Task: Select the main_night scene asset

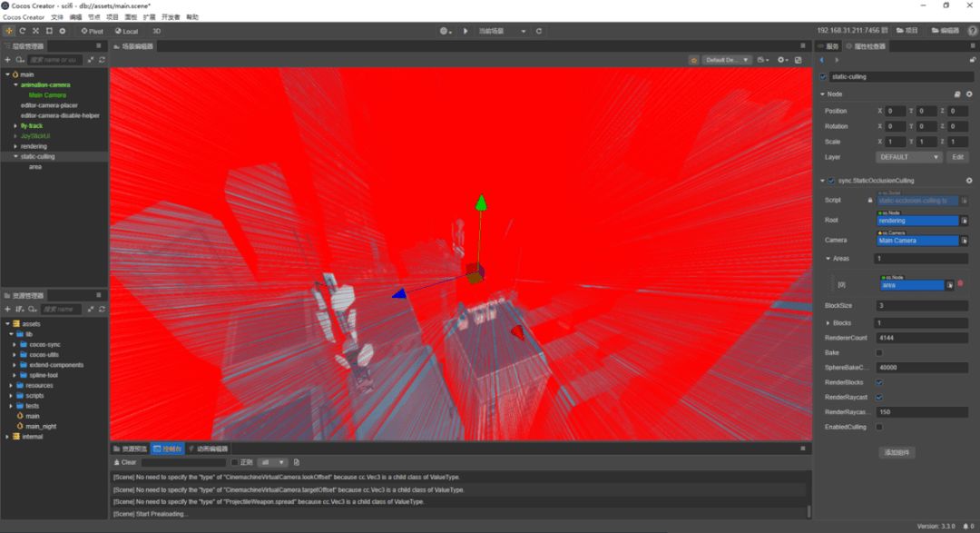Action: 41,426
